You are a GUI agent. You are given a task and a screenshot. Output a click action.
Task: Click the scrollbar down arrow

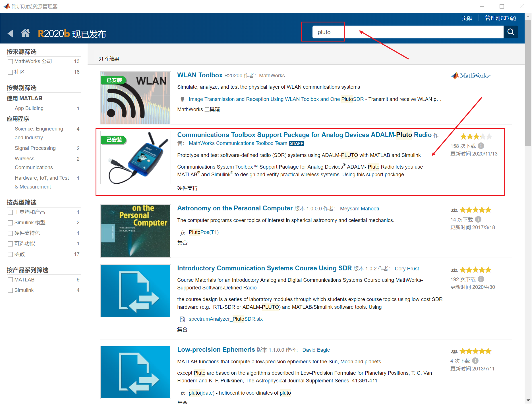tap(528, 400)
